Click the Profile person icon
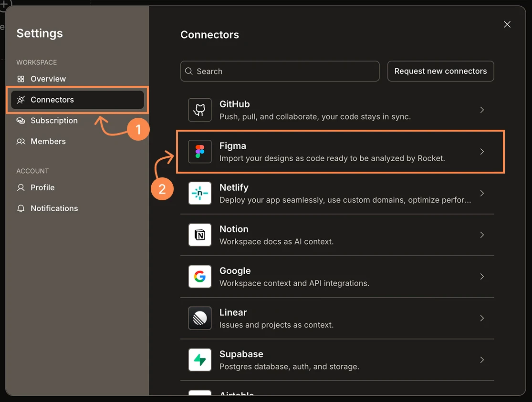This screenshot has height=402, width=532. pos(21,187)
